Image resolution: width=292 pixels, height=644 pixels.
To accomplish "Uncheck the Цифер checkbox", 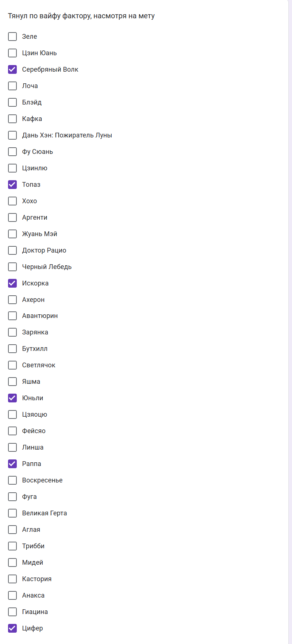I will tap(12, 628).
